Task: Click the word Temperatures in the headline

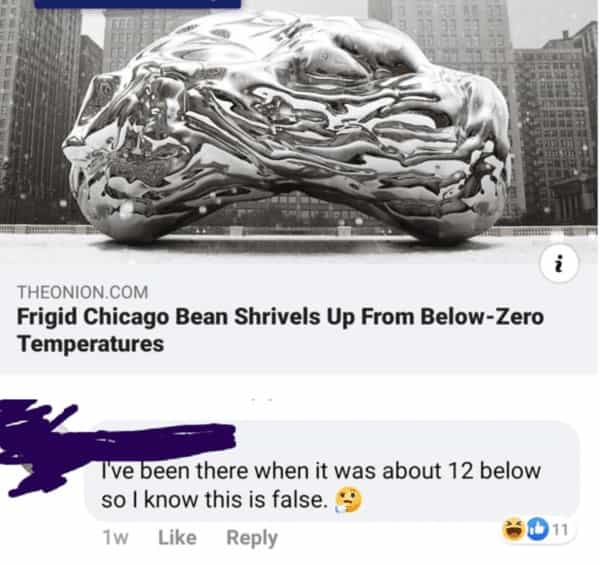Action: (91, 344)
